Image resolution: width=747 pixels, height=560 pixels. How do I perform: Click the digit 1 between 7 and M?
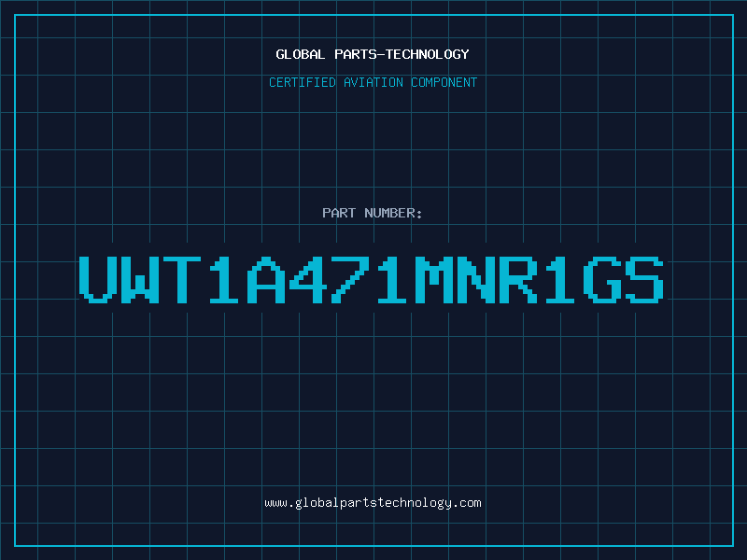point(392,280)
